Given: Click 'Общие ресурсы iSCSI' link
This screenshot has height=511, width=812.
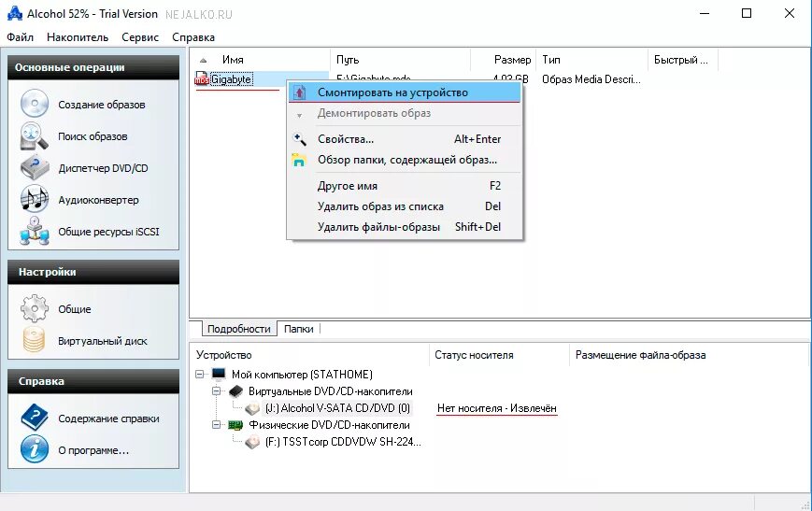Looking at the screenshot, I should tap(108, 232).
